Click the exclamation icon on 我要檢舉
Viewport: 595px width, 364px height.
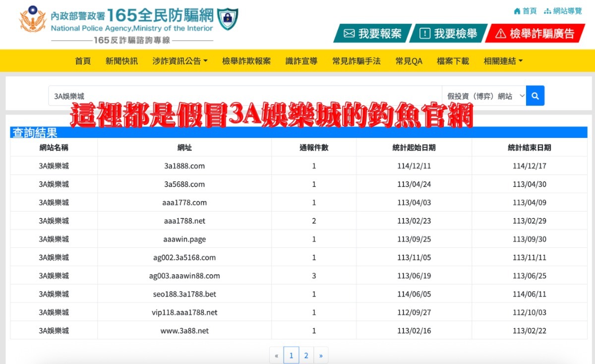pos(425,34)
